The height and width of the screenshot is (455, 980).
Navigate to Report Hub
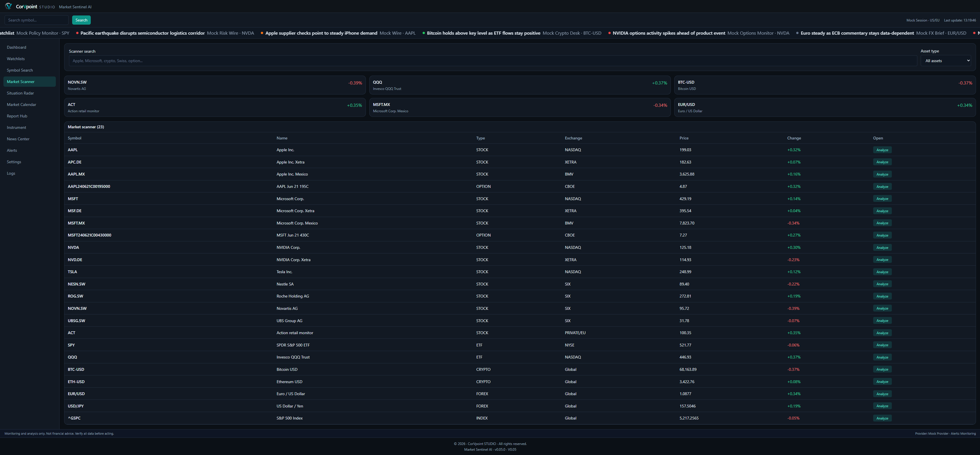[30, 116]
